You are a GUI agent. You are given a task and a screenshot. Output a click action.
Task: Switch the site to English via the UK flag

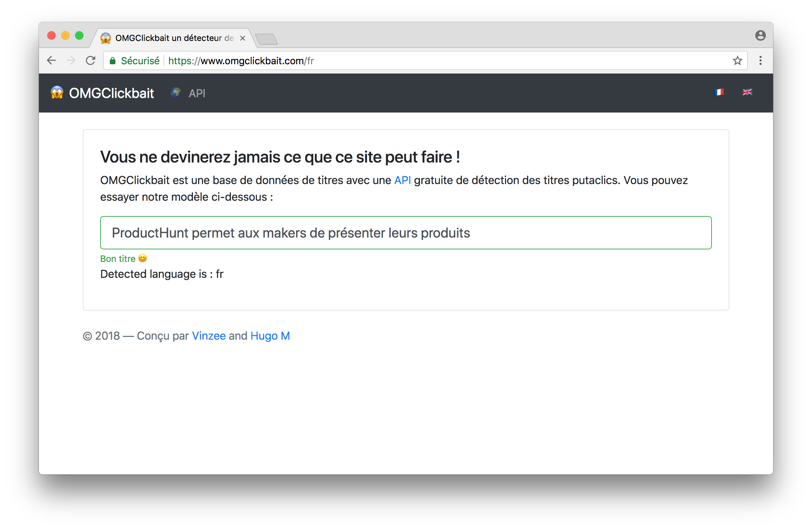click(747, 92)
